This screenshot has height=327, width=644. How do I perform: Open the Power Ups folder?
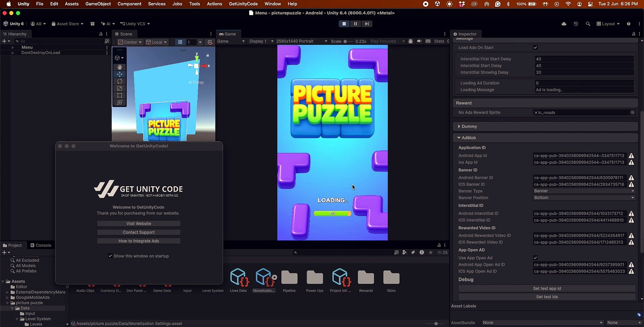click(x=315, y=277)
